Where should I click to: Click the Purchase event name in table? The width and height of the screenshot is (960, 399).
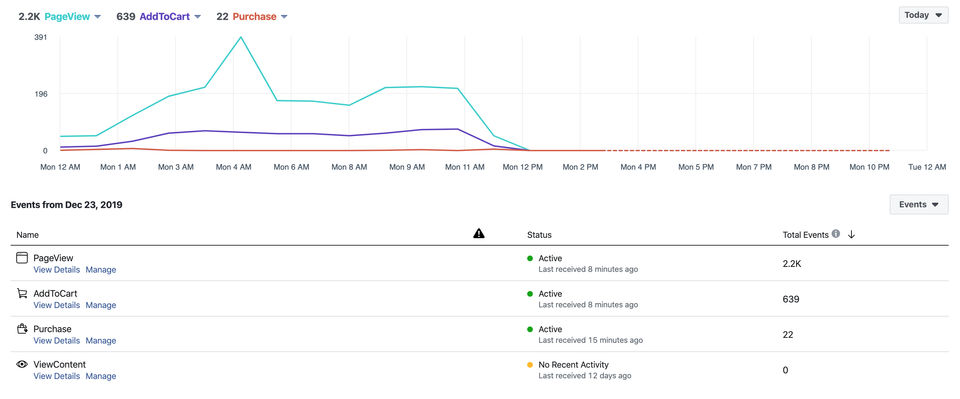click(52, 329)
